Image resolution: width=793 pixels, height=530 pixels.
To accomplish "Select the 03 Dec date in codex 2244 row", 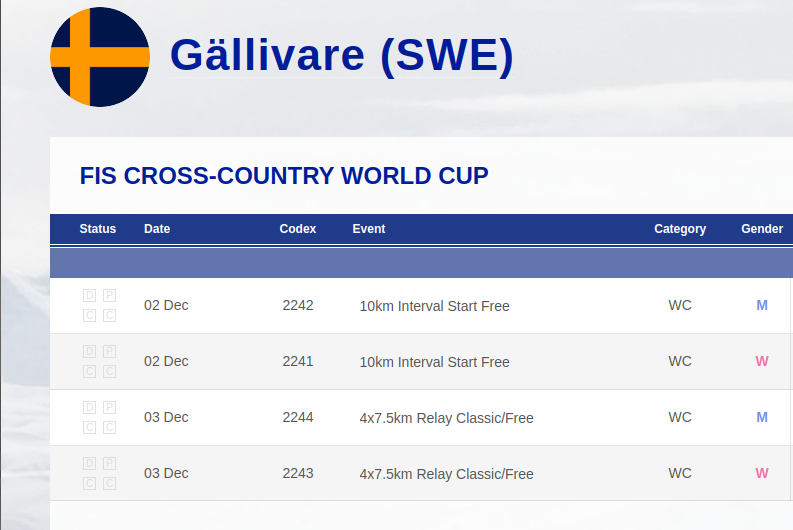I will coord(166,418).
